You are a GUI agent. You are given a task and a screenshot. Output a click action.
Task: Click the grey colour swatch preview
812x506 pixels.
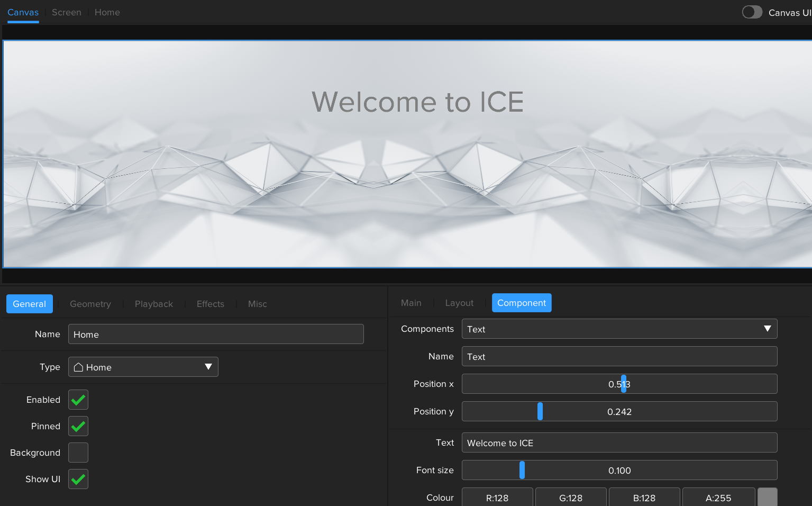coord(767,497)
